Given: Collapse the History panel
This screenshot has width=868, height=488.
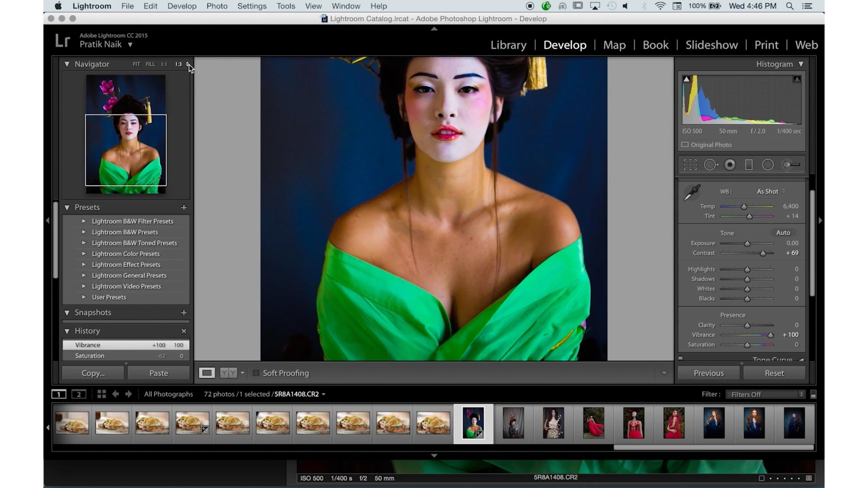Looking at the screenshot, I should [67, 331].
